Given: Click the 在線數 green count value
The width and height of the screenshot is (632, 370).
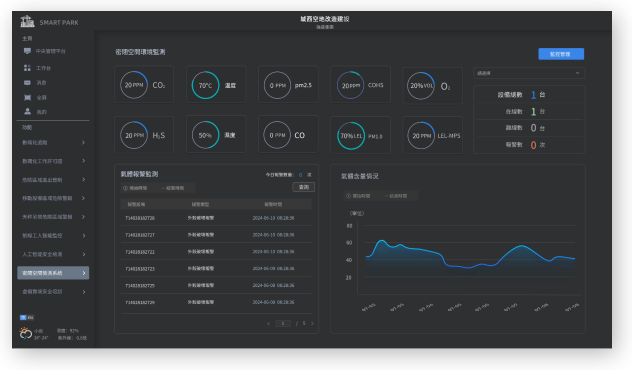Looking at the screenshot, I should (533, 111).
